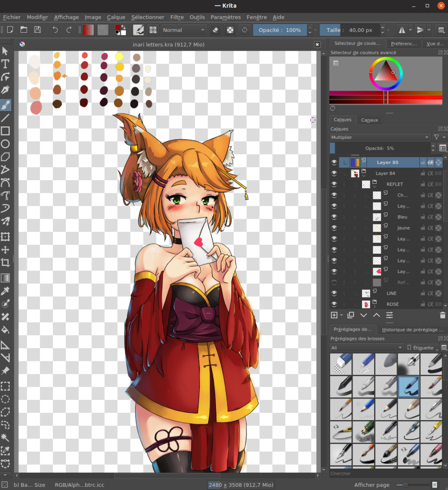Show the hidden Ref... layer
The height and width of the screenshot is (490, 448).
(334, 282)
